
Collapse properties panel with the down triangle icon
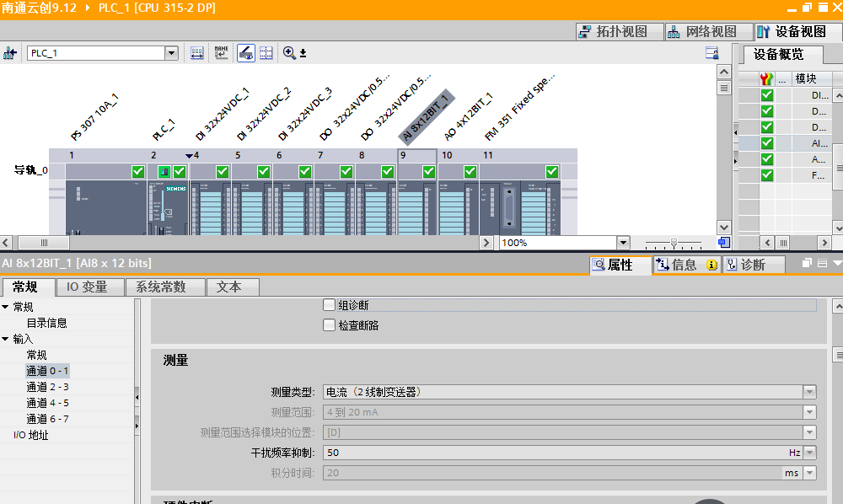pos(837,263)
